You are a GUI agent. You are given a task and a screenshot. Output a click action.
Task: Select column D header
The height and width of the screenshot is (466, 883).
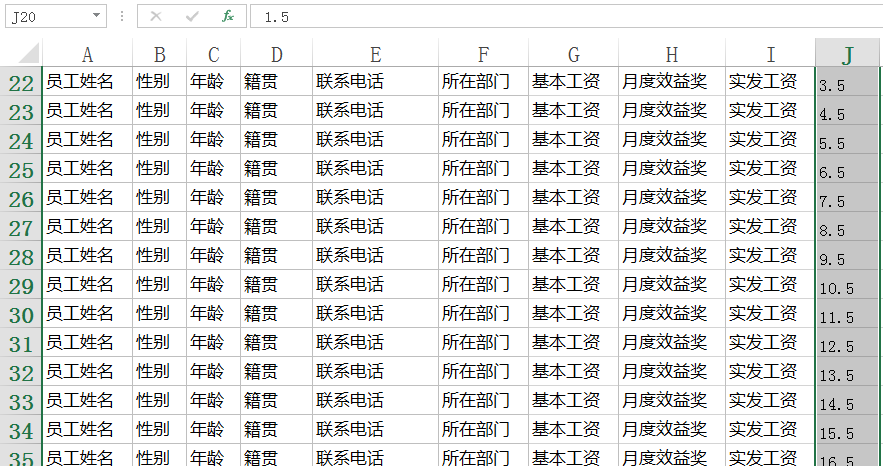click(277, 54)
